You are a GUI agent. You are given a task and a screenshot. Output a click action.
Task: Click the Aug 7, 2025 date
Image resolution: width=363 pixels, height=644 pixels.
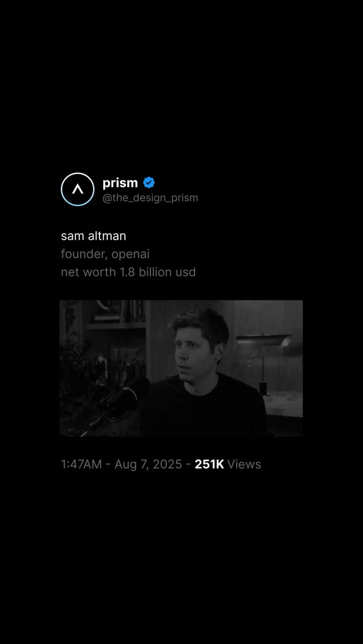pos(148,464)
